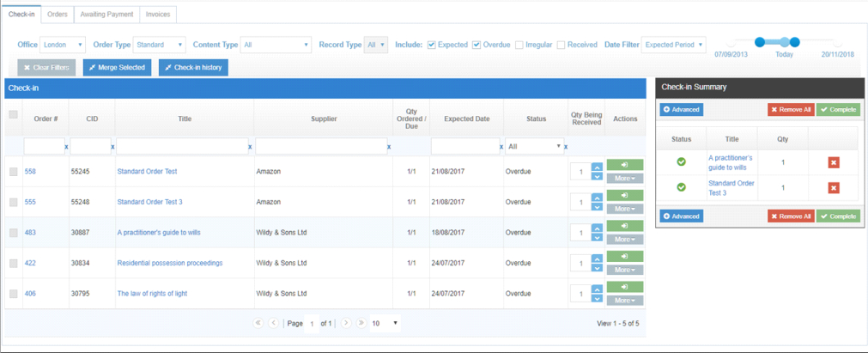Open the Office dropdown showing London
Screen dimensions: 868x353
click(63, 45)
